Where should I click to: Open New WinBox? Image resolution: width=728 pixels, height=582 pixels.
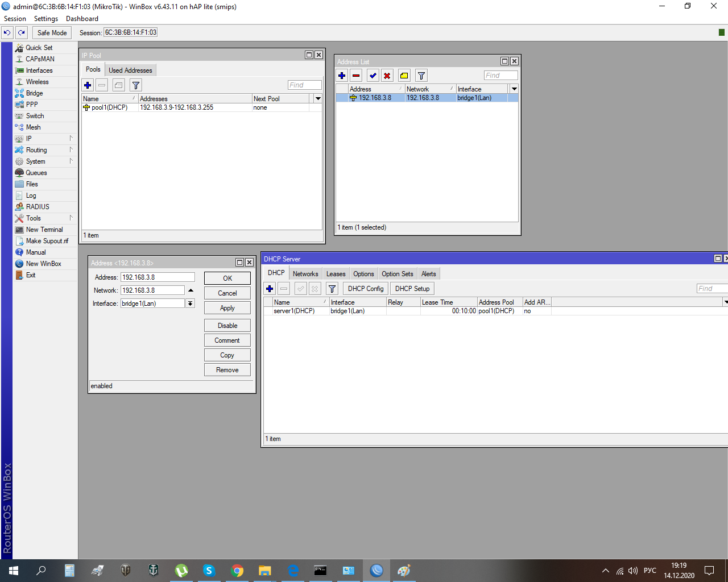click(43, 264)
